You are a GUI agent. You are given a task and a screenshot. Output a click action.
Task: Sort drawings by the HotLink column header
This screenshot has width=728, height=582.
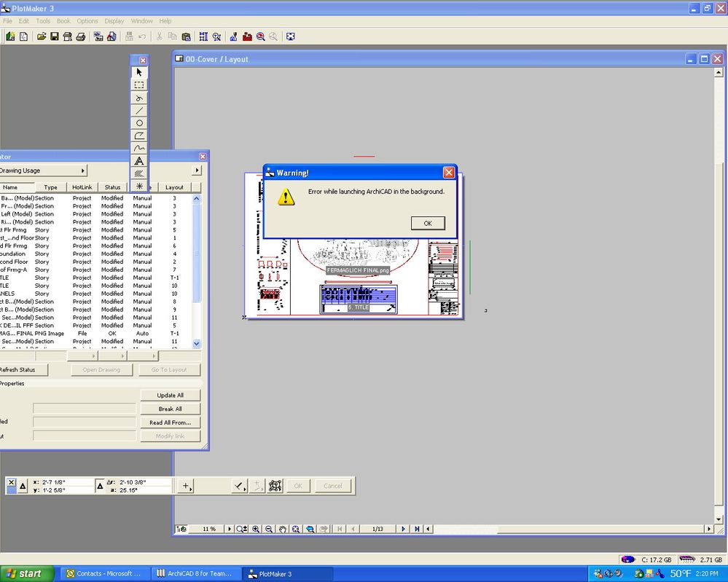point(82,187)
